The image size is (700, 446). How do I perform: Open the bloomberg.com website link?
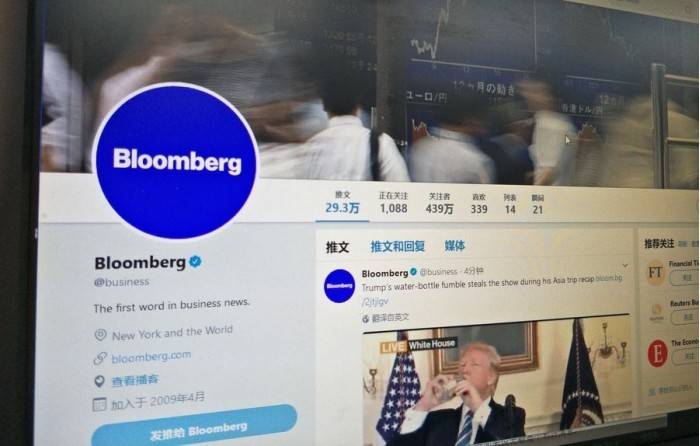pyautogui.click(x=151, y=357)
